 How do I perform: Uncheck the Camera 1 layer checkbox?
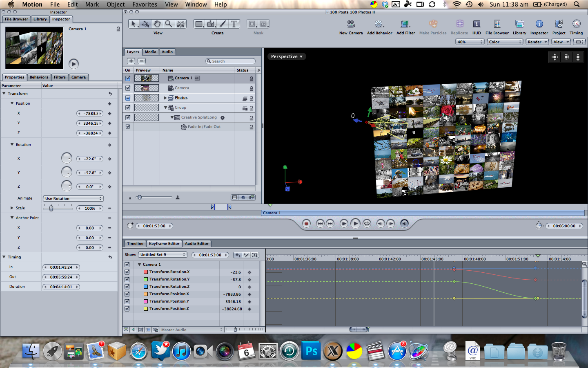(128, 78)
